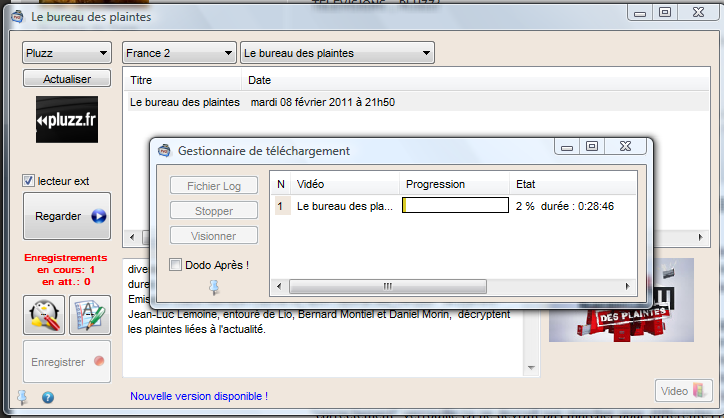Click the Video button at bottom right
Screen dimensions: 724x418
[x=683, y=391]
